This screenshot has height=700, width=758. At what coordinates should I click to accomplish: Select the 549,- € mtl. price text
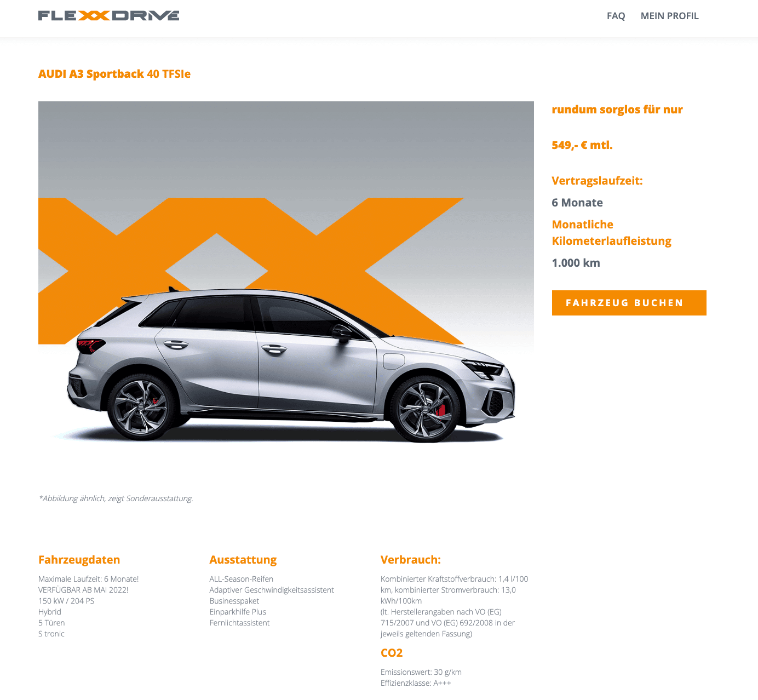[582, 145]
